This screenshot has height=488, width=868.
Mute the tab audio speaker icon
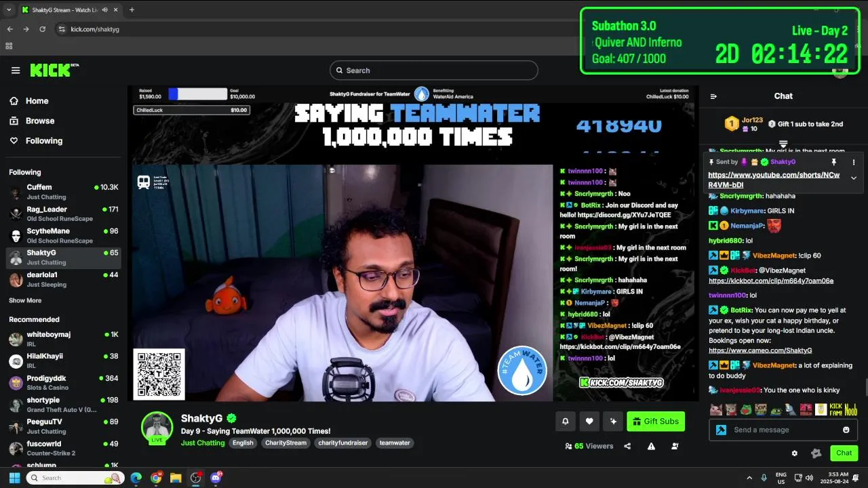(104, 9)
